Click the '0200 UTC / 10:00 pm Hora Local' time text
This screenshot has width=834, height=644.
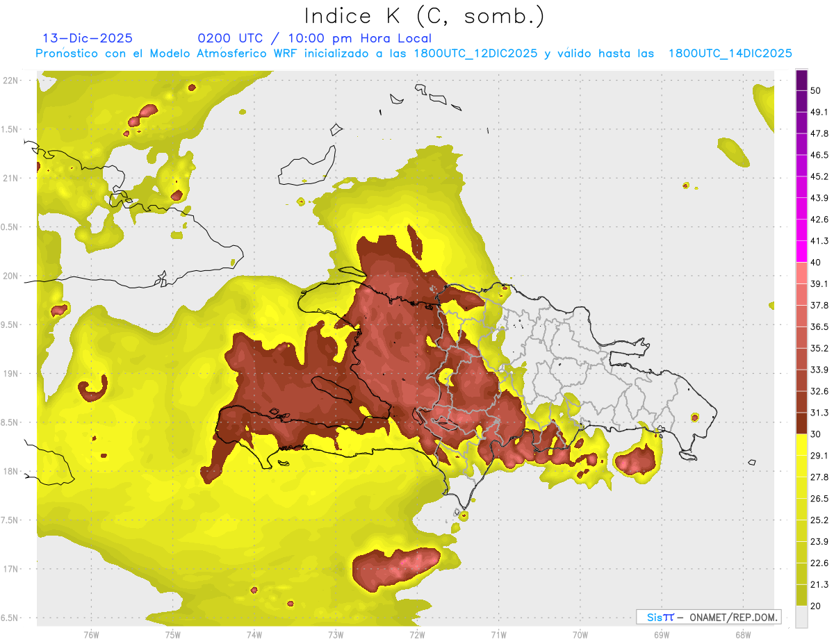[315, 38]
